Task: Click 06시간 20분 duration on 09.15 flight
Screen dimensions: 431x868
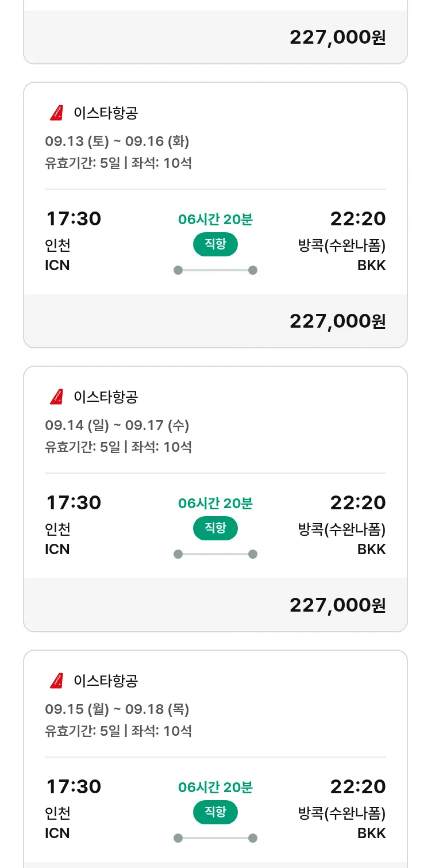Action: pyautogui.click(x=215, y=787)
